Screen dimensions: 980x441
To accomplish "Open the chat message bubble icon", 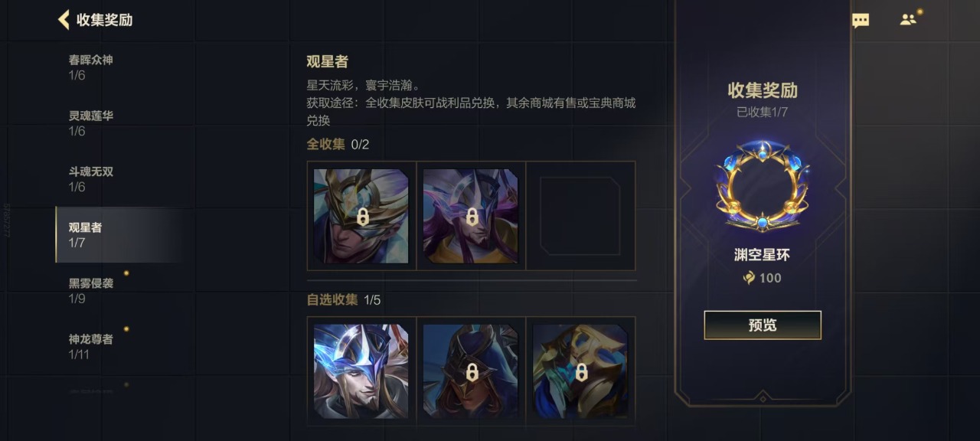I will [861, 21].
